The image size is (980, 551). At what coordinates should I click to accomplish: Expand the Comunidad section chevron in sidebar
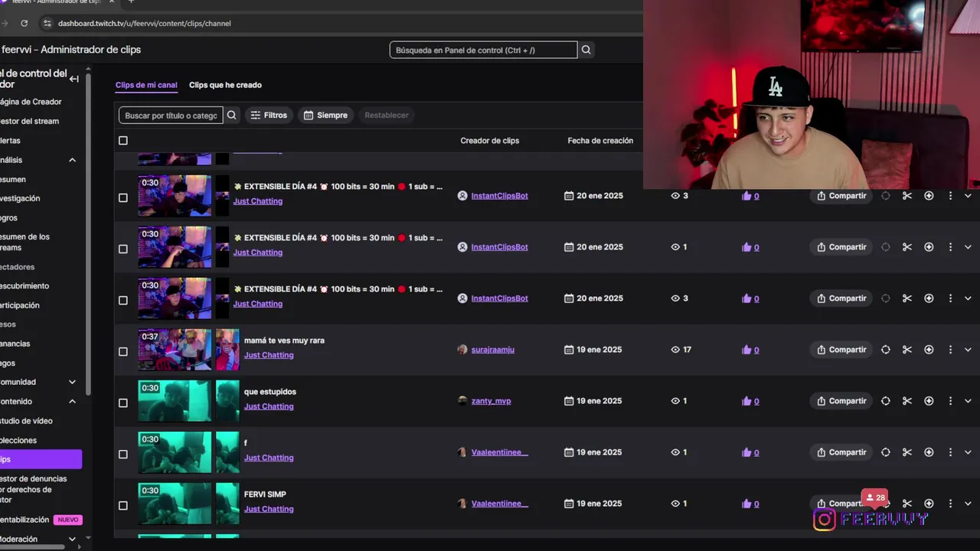[x=73, y=382]
